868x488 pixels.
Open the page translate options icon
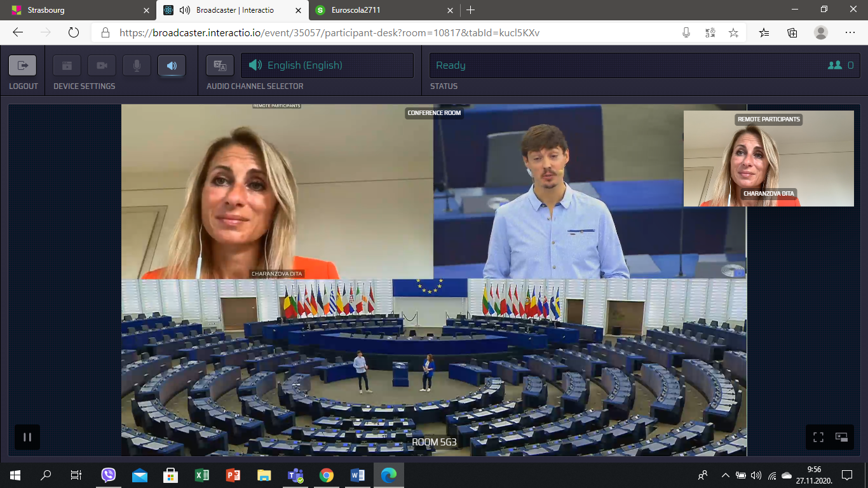click(710, 33)
